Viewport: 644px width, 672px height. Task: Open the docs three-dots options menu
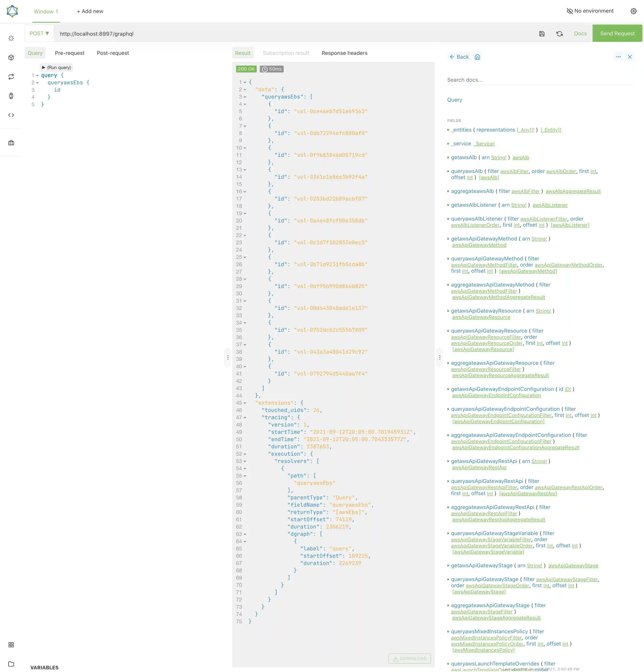(618, 57)
